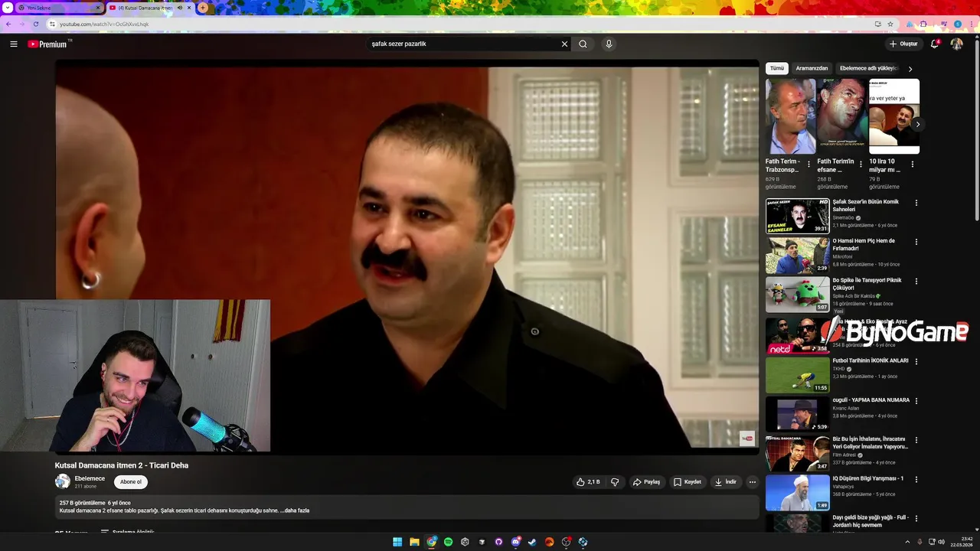Open options for Şafak Sezer'in Bütün Komik Sahneleri
Viewport: 980px width, 551px height.
(x=916, y=203)
